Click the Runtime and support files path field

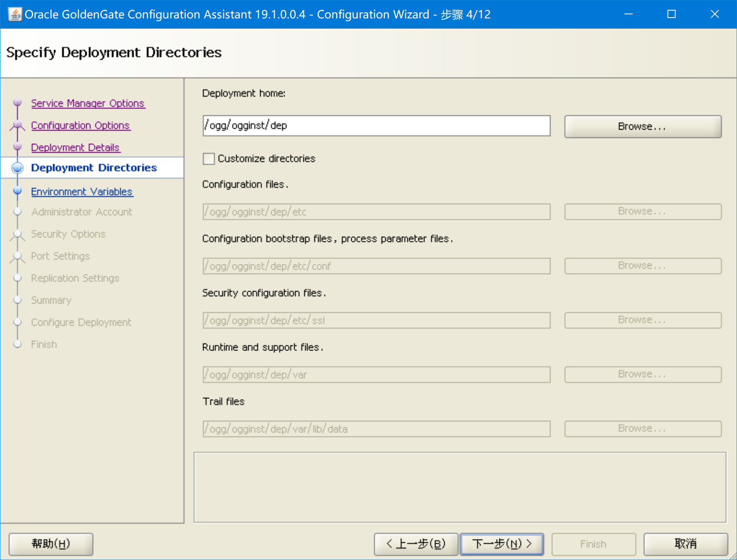376,375
